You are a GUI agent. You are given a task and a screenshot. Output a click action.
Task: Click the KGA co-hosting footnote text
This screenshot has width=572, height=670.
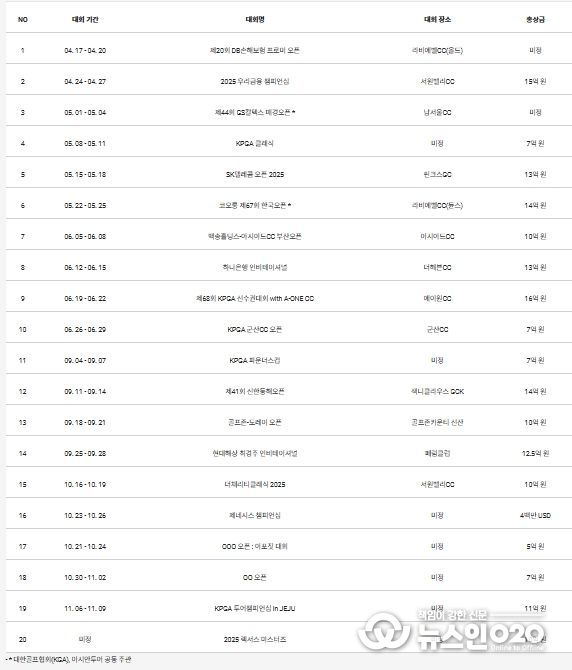coord(70,660)
